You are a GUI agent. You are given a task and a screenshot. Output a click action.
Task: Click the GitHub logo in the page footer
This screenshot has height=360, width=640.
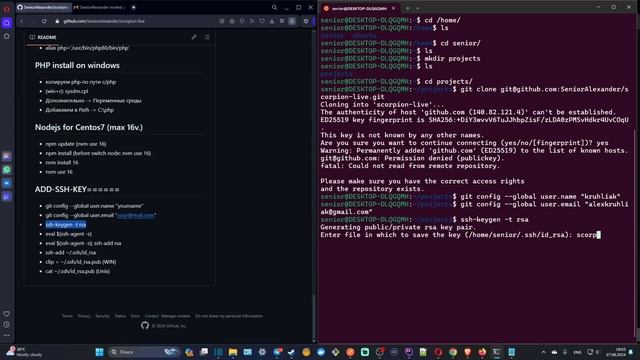tap(144, 325)
